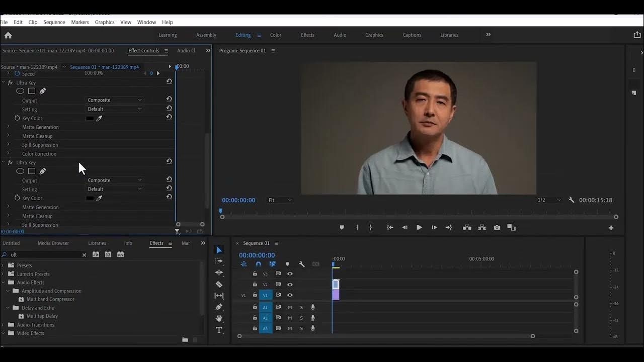Select the Razor tool
This screenshot has width=644, height=362.
pyautogui.click(x=219, y=284)
